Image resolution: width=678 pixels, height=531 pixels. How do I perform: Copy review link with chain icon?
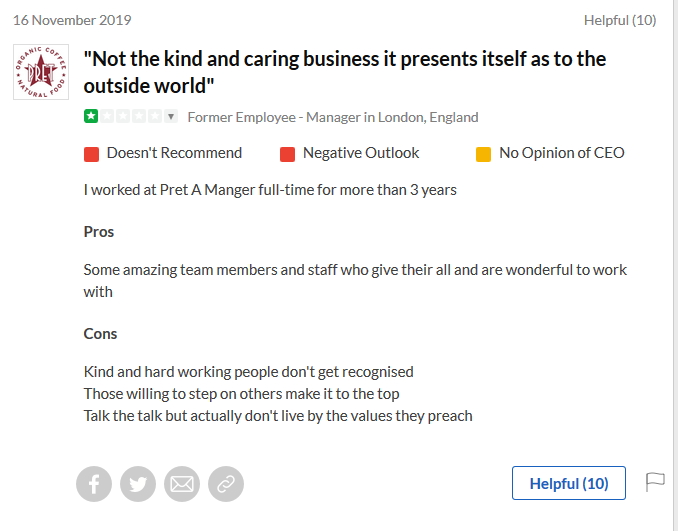[x=226, y=485]
